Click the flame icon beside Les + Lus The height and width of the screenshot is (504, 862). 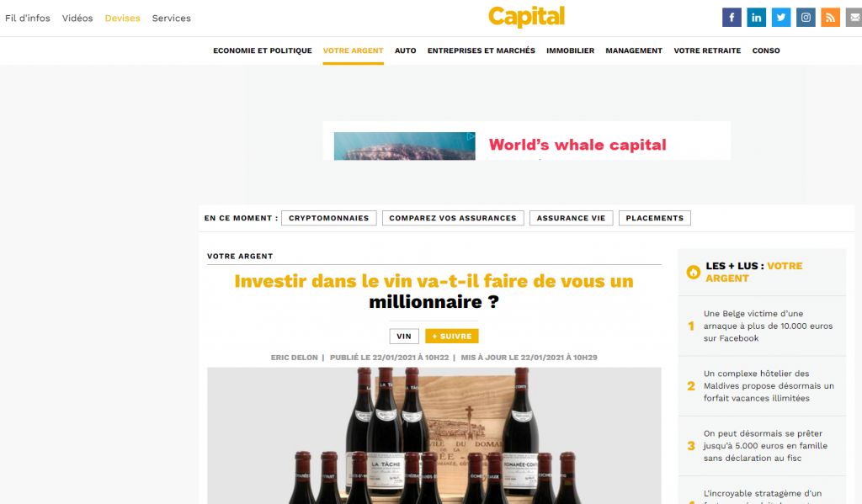[x=694, y=272]
